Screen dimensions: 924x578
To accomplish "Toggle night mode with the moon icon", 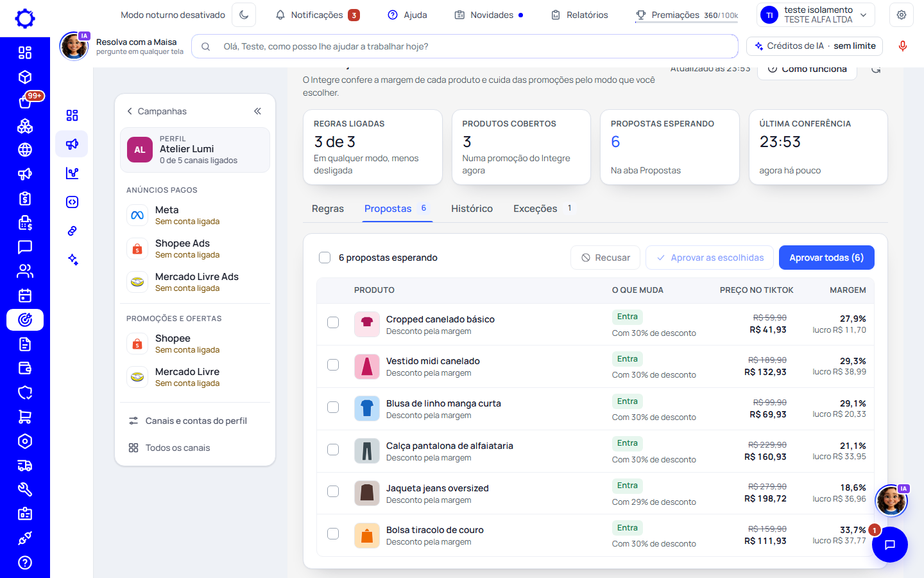I will 244,15.
